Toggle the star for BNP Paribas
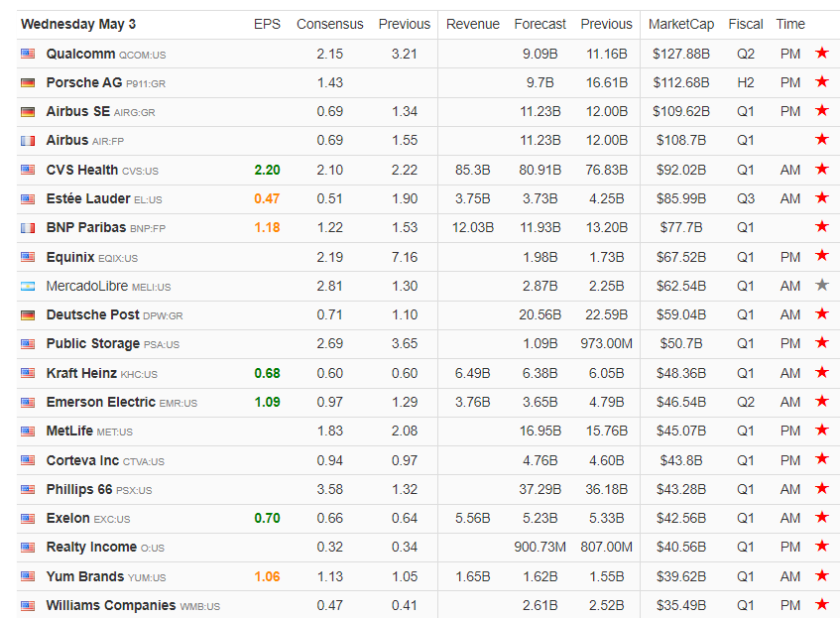Viewport: 840px width, 618px height. click(822, 227)
